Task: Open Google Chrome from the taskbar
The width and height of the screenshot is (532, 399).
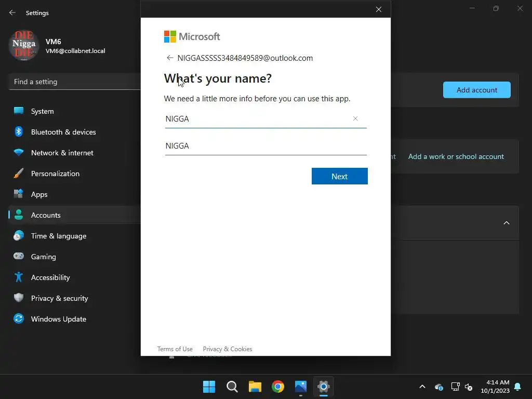Action: (278, 387)
